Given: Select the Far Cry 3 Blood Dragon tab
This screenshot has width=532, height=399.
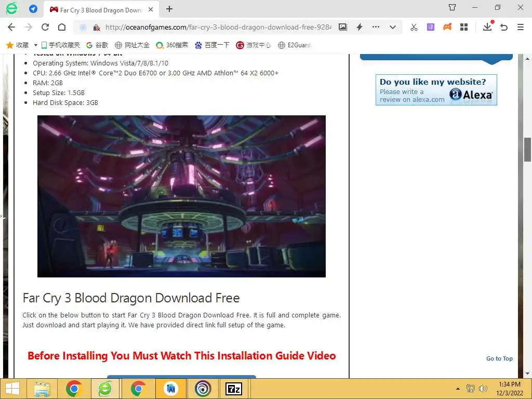Looking at the screenshot, I should 100,10.
